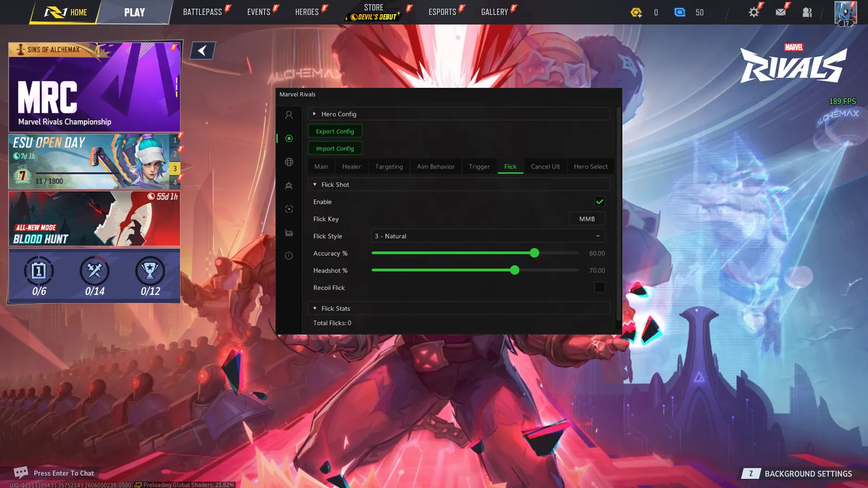The image size is (868, 488).
Task: Open the STORE Devil's Debut menu
Action: [x=374, y=12]
